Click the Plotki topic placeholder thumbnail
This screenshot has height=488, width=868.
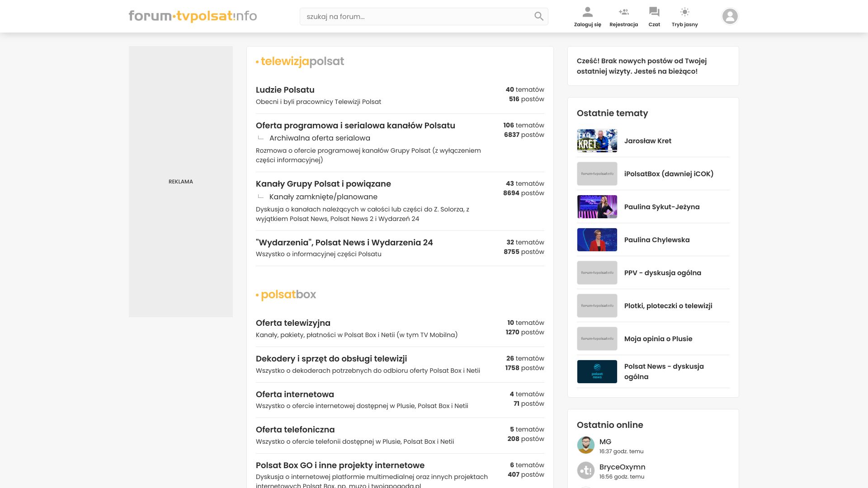(597, 305)
